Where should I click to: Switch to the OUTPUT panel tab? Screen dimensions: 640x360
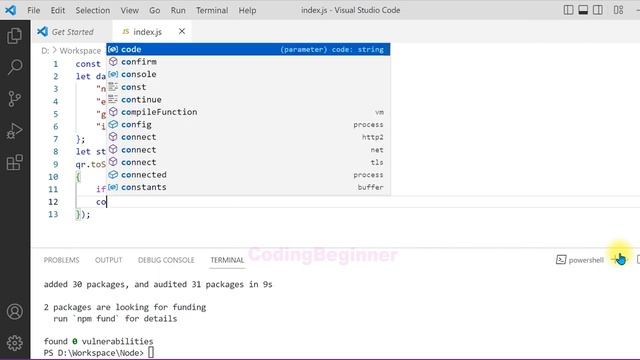tap(109, 260)
